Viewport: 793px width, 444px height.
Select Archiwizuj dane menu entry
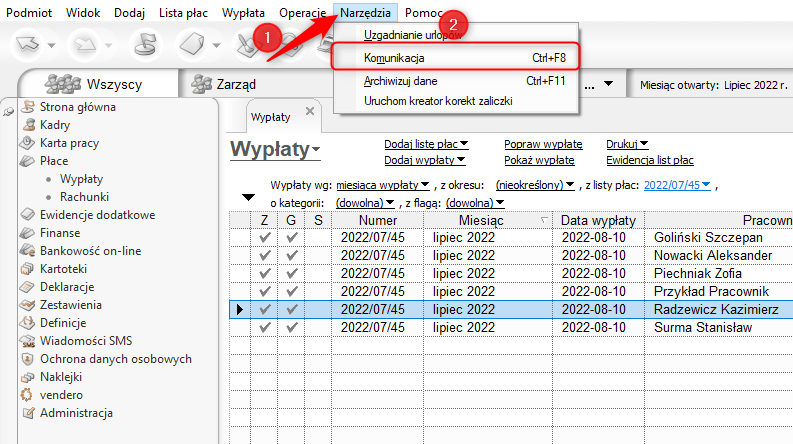[x=455, y=81]
